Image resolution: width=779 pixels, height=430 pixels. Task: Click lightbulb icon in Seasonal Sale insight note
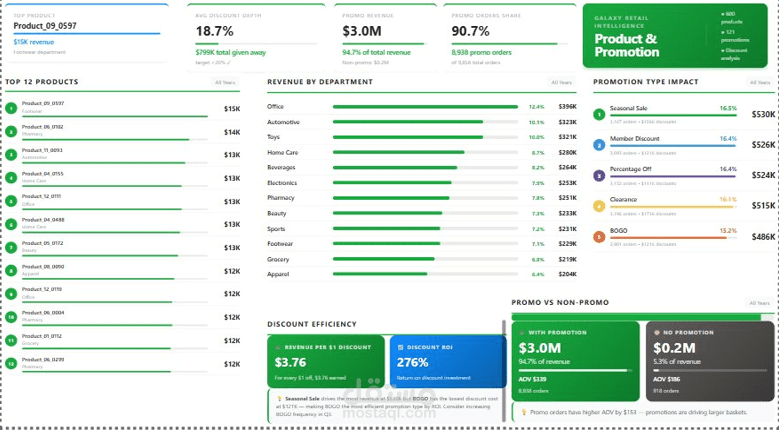(x=279, y=398)
